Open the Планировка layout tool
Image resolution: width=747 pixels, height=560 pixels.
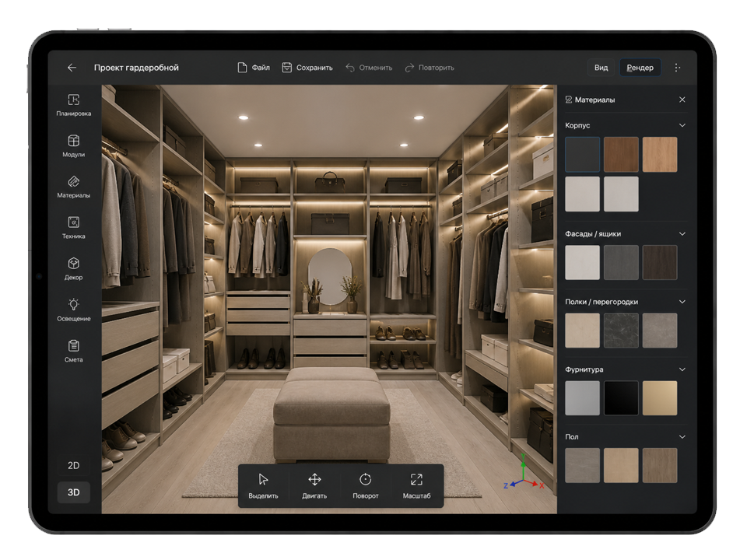tap(73, 105)
